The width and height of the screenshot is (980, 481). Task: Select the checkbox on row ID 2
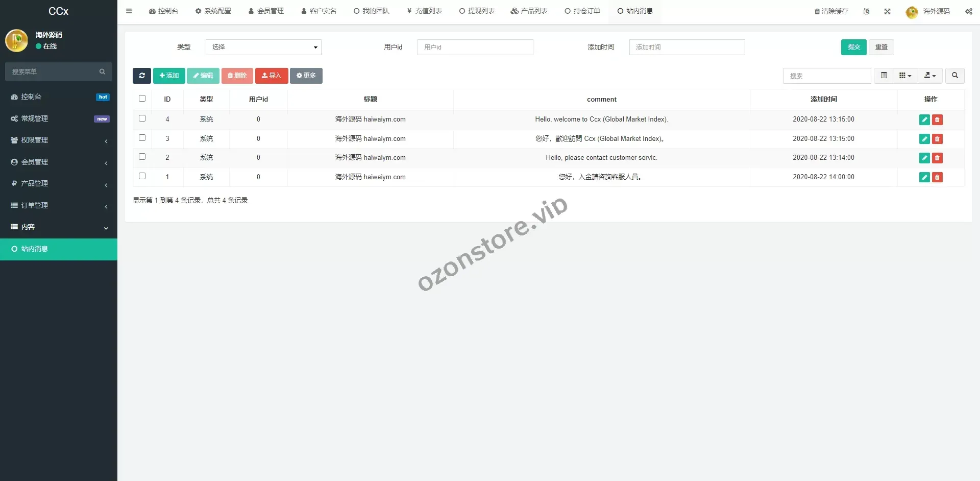pos(142,157)
